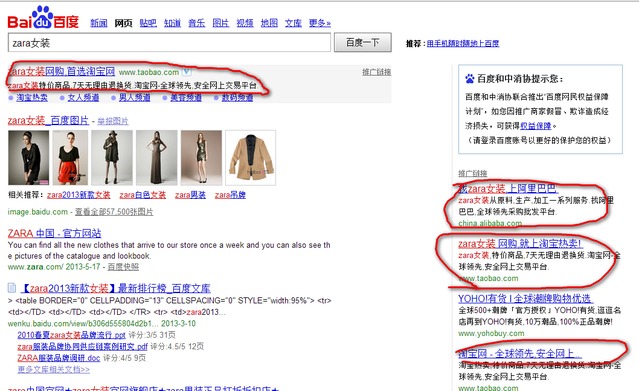Click 更多文库相关文档>> link
The image size is (639, 391).
[53, 369]
